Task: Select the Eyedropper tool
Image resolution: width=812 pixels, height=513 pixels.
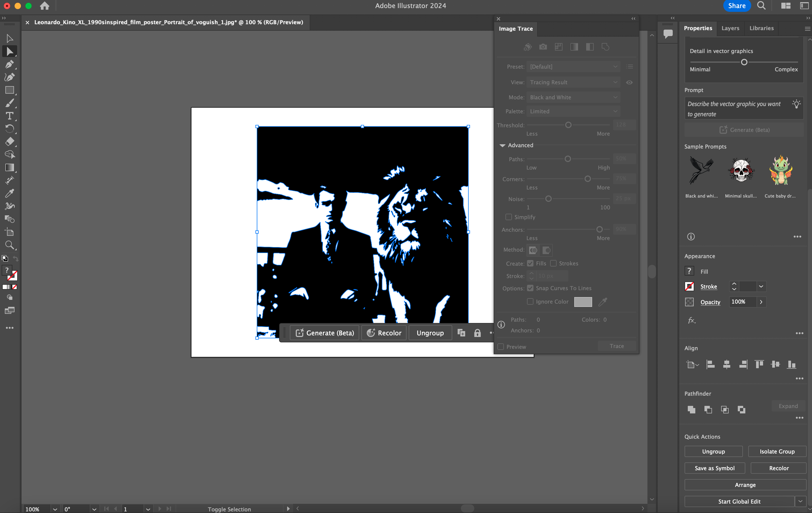Action: 9,193
